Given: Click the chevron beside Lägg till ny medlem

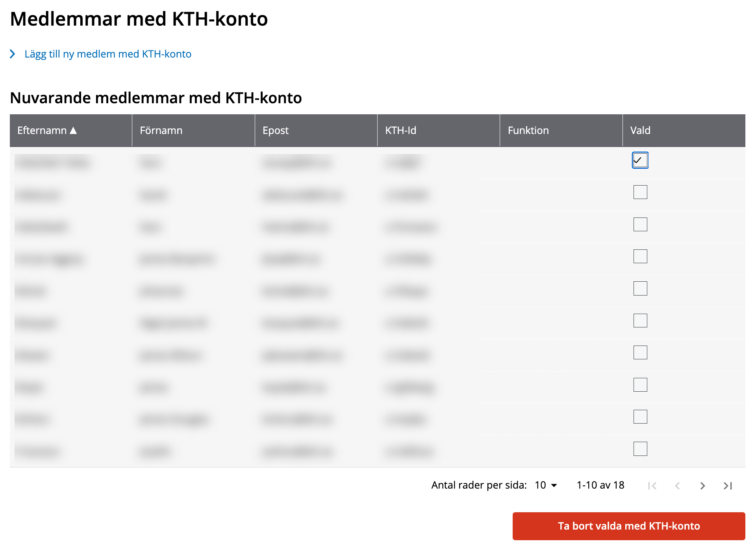Looking at the screenshot, I should point(13,54).
